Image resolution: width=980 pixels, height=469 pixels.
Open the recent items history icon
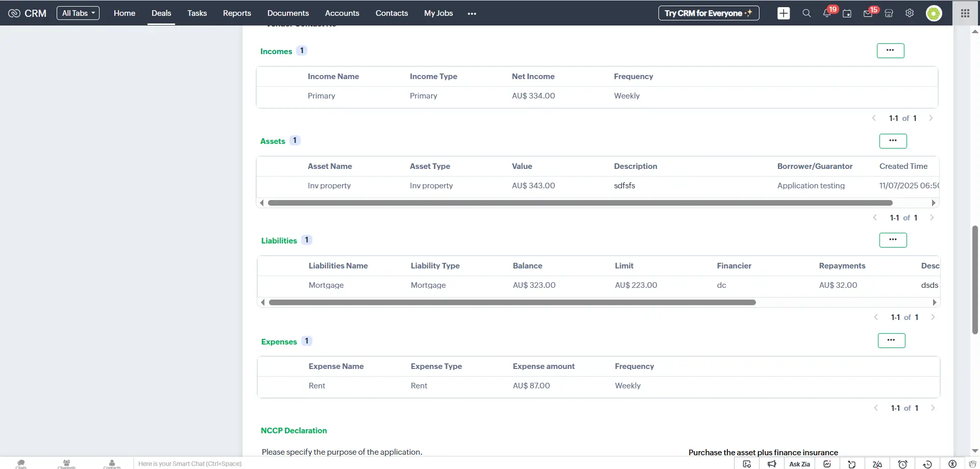pos(927,464)
